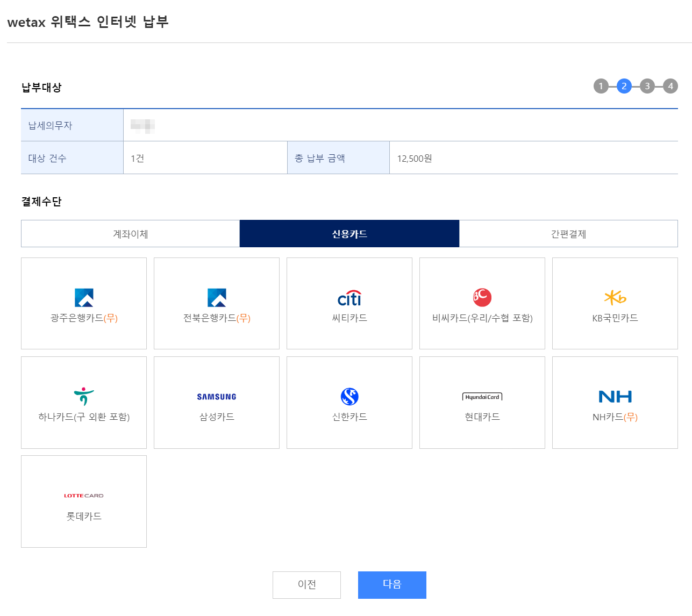Proceed with the 다음 button

point(392,585)
